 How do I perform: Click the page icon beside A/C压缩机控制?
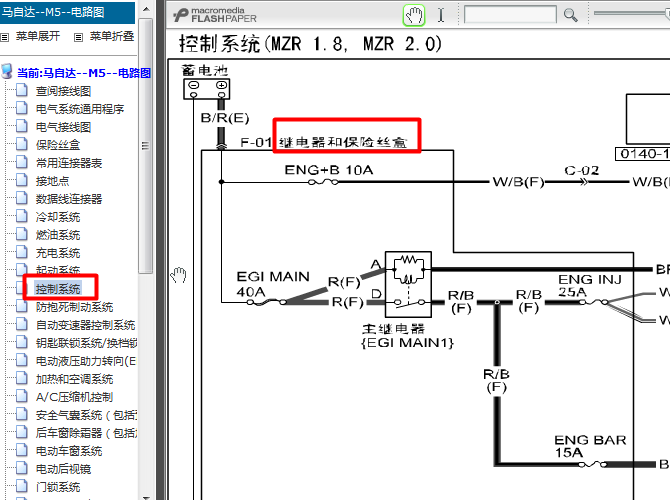tap(22, 396)
